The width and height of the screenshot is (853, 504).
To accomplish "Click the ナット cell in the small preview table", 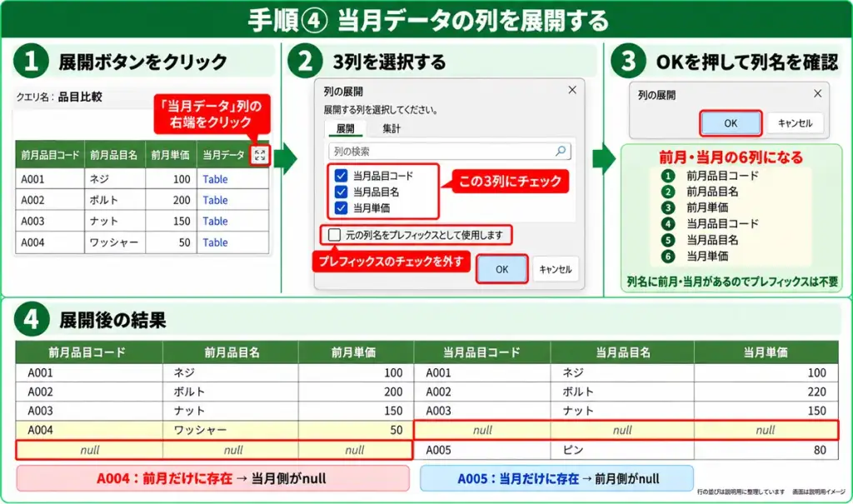I will [x=114, y=221].
